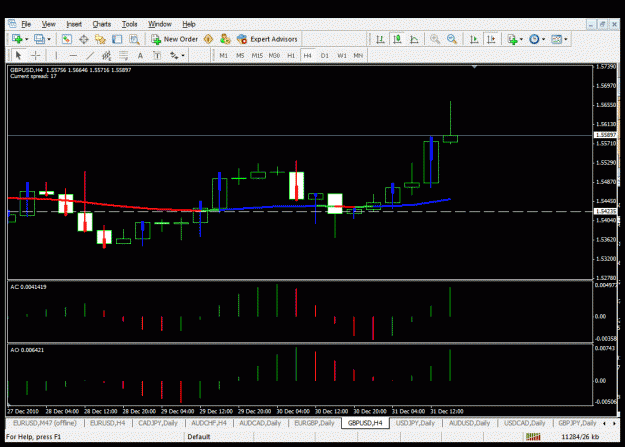The width and height of the screenshot is (625, 447).
Task: Select the Vertical Line drawing tool
Action: tap(56, 55)
